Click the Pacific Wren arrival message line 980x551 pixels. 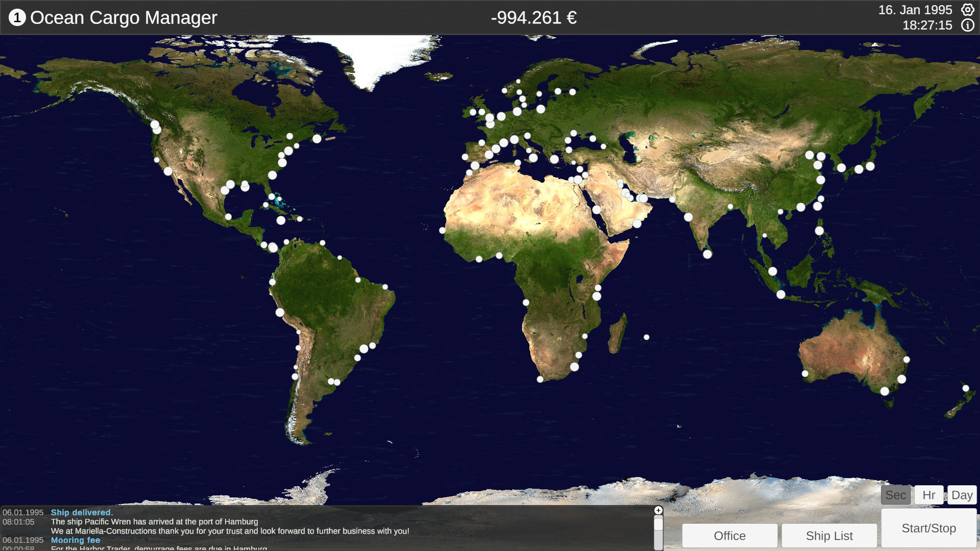155,521
